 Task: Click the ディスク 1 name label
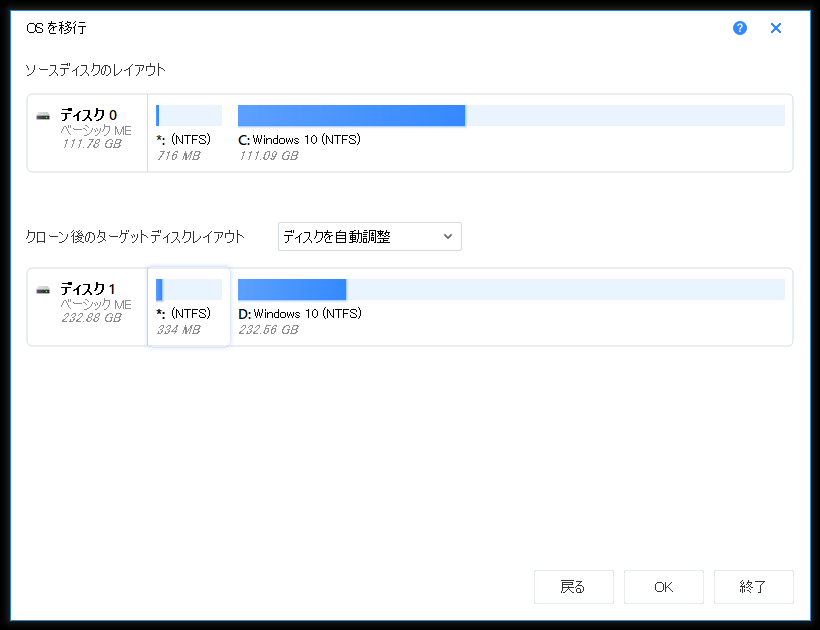88,289
